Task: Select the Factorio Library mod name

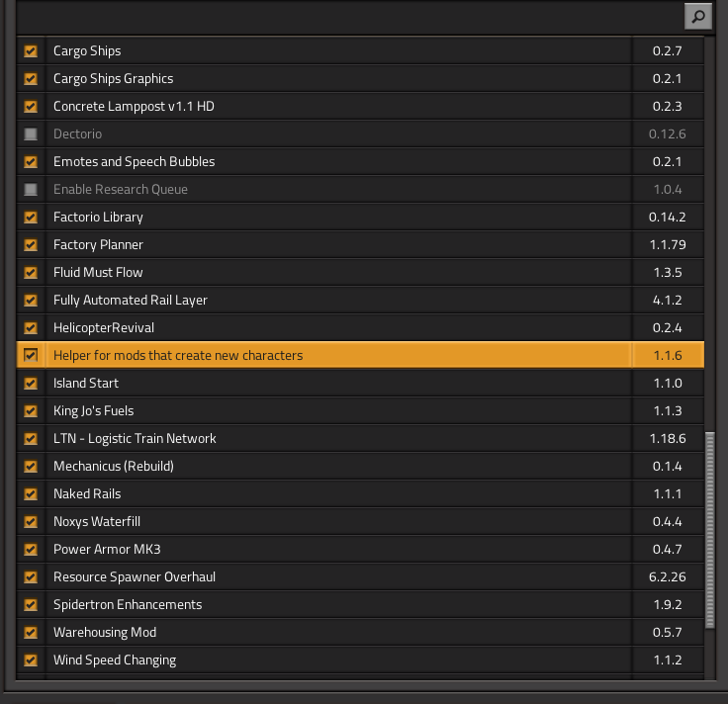Action: pyautogui.click(x=99, y=217)
